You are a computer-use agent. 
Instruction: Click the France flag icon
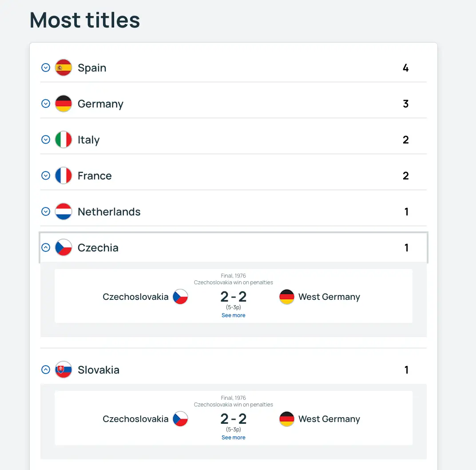click(x=63, y=175)
